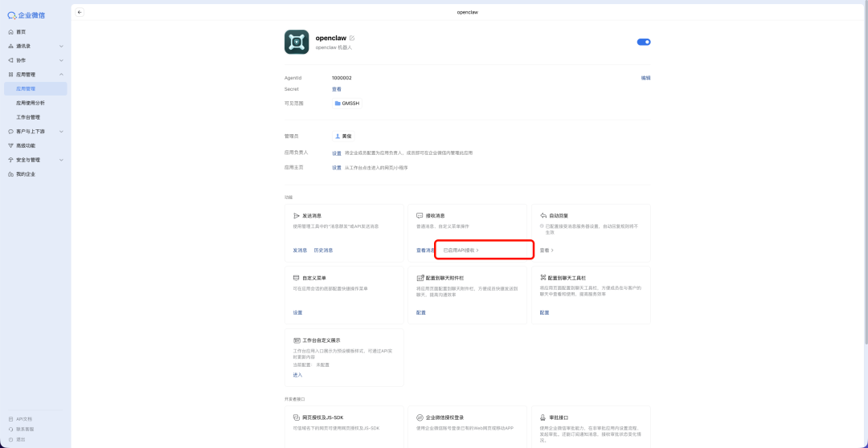Click 设置 link for 应用负责人
Image resolution: width=868 pixels, height=448 pixels.
pos(337,153)
